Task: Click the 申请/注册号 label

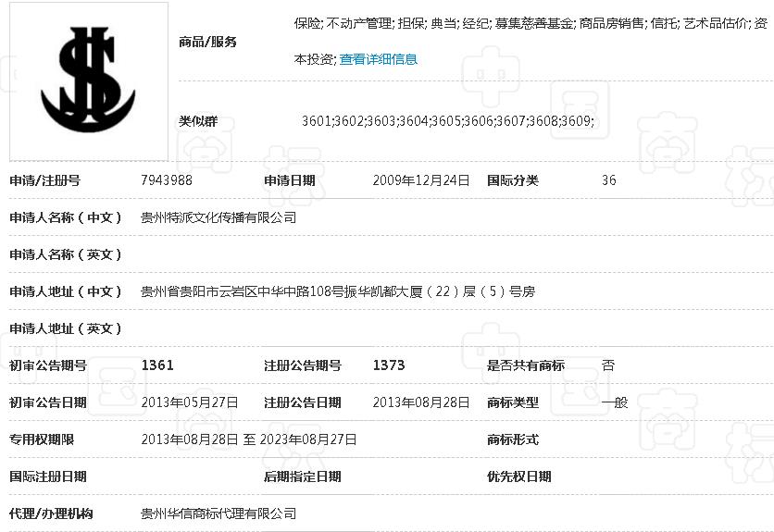Action: click(45, 180)
